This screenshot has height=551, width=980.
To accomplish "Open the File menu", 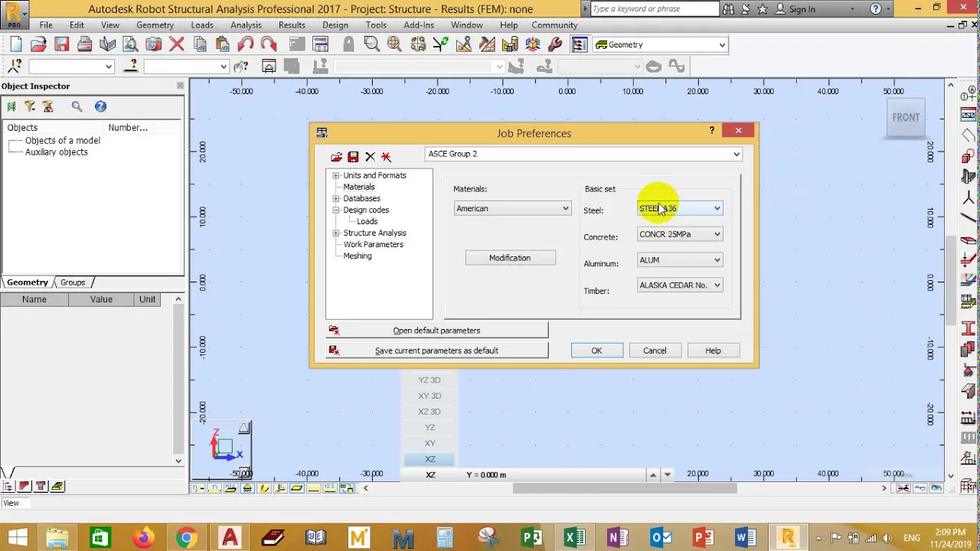I will pyautogui.click(x=46, y=24).
